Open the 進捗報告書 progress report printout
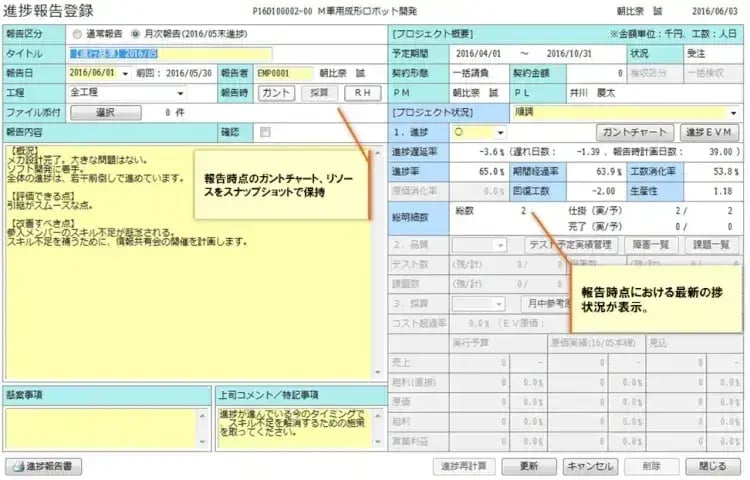This screenshot has width=750, height=480. (45, 466)
